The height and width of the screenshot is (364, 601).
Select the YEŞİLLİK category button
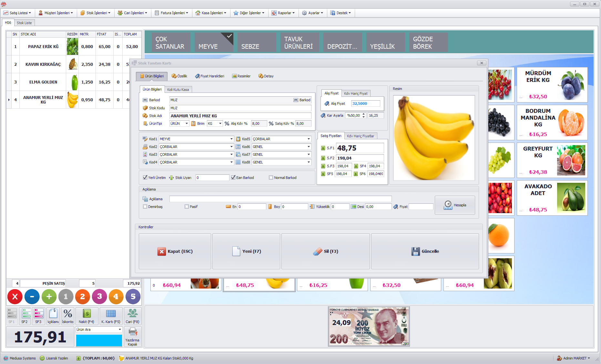[385, 42]
